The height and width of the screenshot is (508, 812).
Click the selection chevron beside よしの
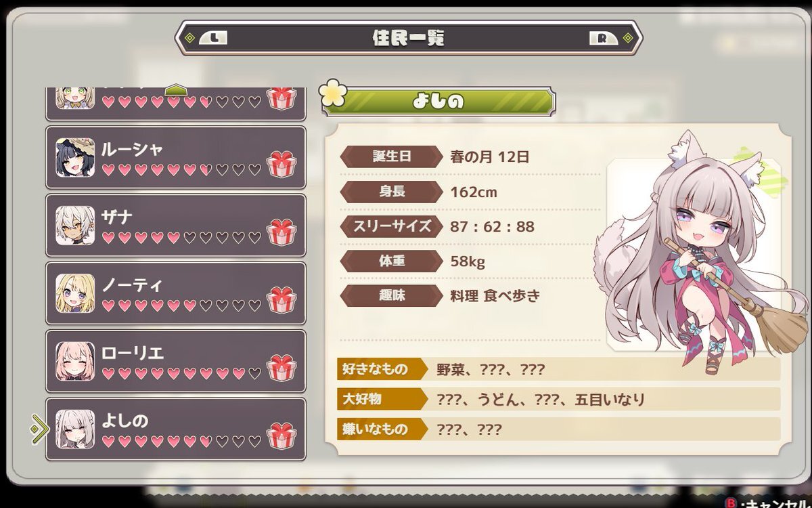[39, 429]
